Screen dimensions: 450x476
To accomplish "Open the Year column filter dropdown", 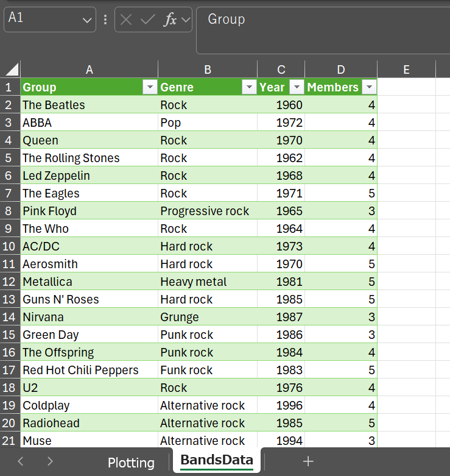I will 297,87.
